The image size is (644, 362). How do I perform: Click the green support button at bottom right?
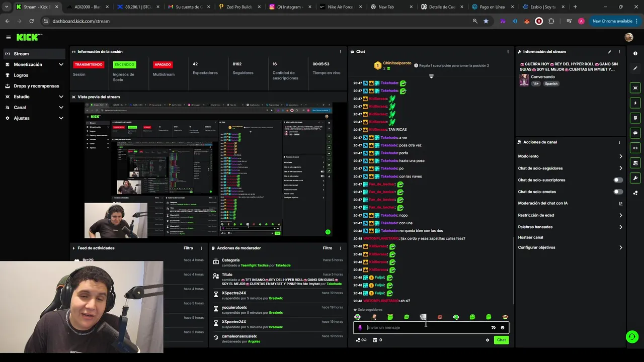632,337
